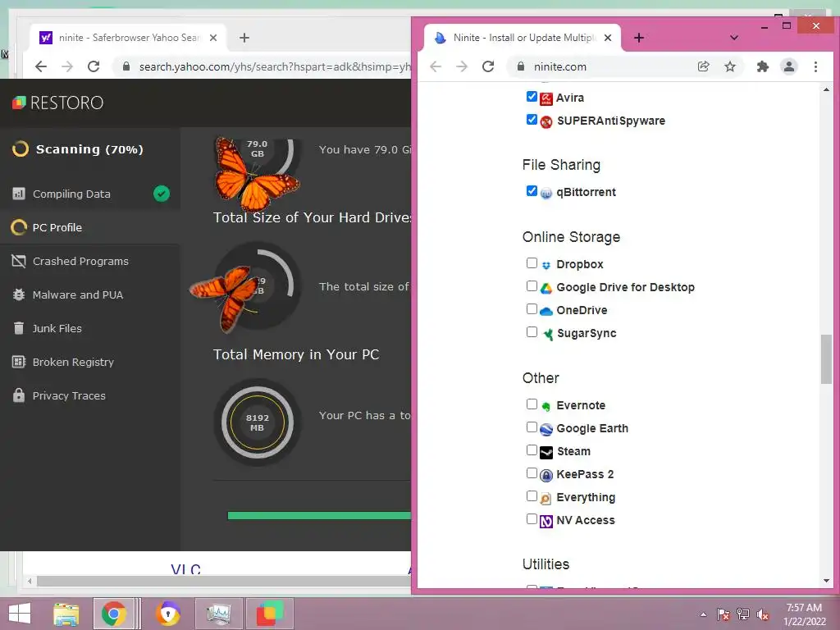
Task: Bookmark ninite.com with the star icon
Action: pyautogui.click(x=729, y=66)
